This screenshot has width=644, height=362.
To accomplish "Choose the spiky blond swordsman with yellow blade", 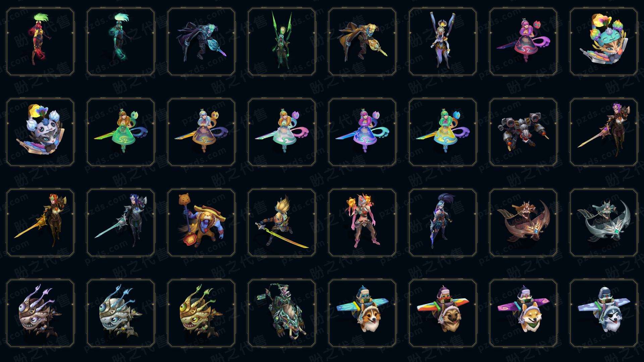I will click(x=282, y=223).
